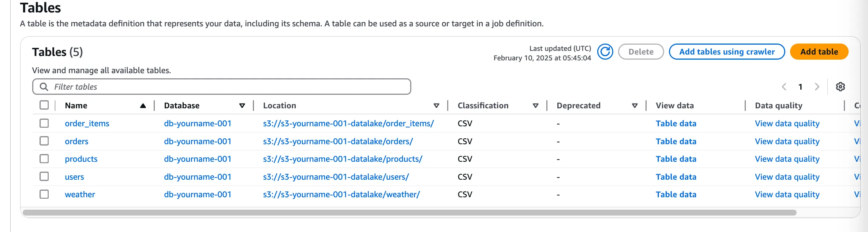
Task: Open Database column sort dropdown
Action: [242, 106]
